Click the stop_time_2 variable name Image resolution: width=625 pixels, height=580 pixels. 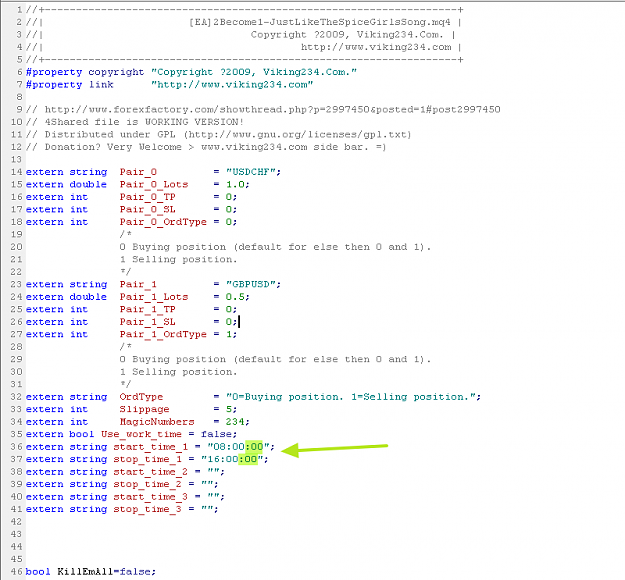click(147, 484)
